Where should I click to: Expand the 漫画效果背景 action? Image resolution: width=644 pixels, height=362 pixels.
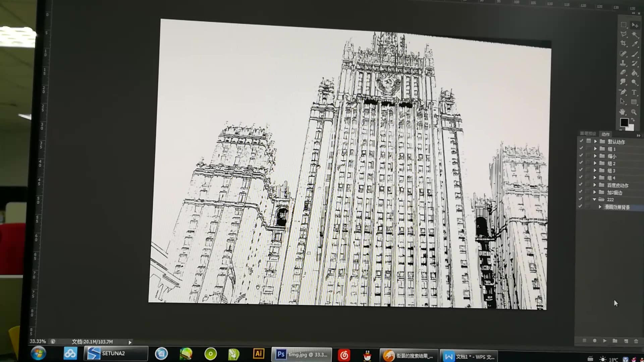(x=600, y=206)
